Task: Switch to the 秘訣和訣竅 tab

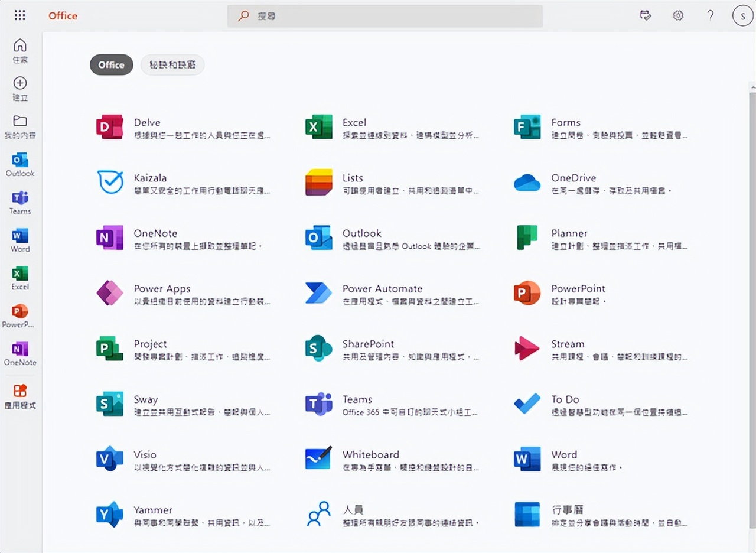Action: (172, 65)
